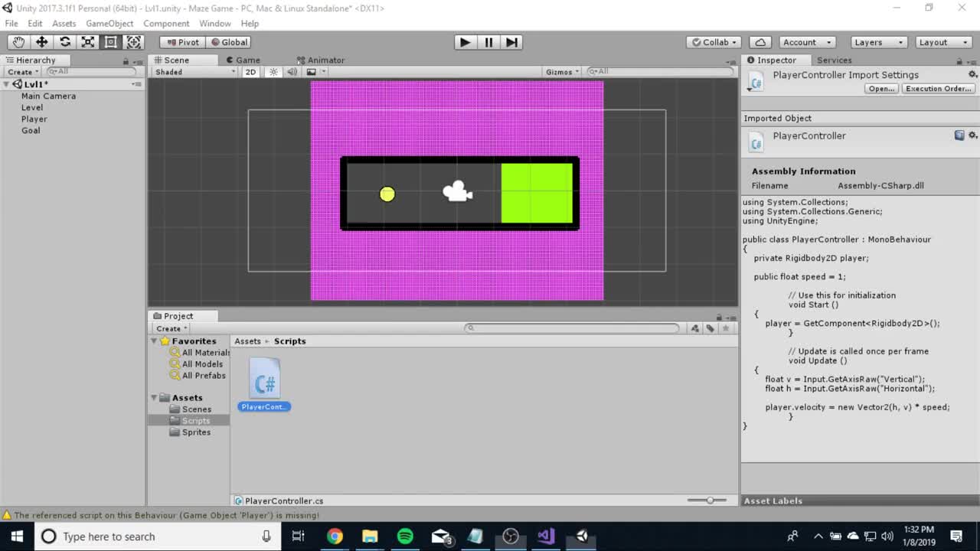The width and height of the screenshot is (980, 551).
Task: Collapse the Assets folder tree
Action: [154, 398]
